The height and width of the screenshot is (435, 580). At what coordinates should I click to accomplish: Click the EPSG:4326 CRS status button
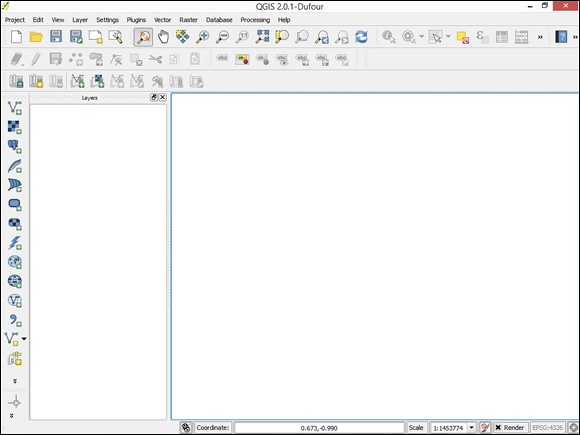[x=548, y=428]
